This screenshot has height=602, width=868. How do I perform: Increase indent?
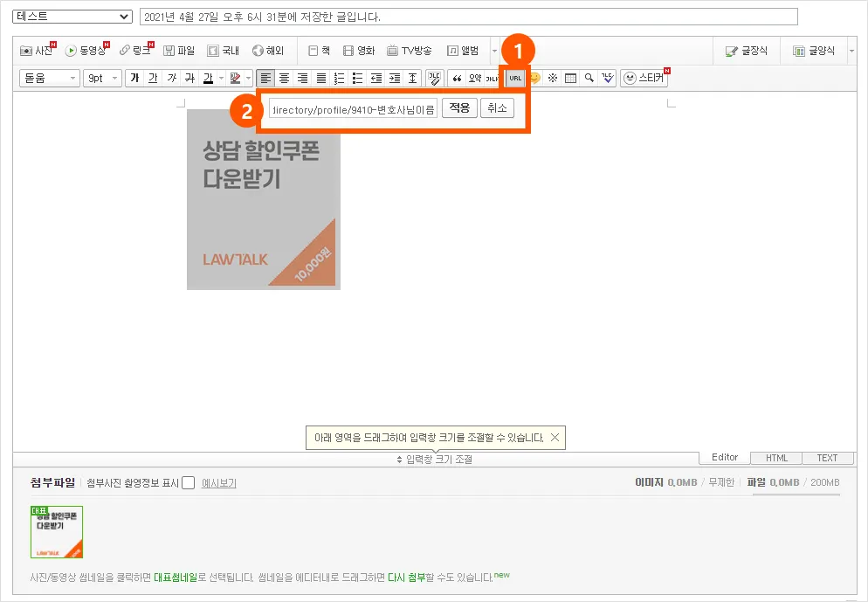(x=395, y=78)
